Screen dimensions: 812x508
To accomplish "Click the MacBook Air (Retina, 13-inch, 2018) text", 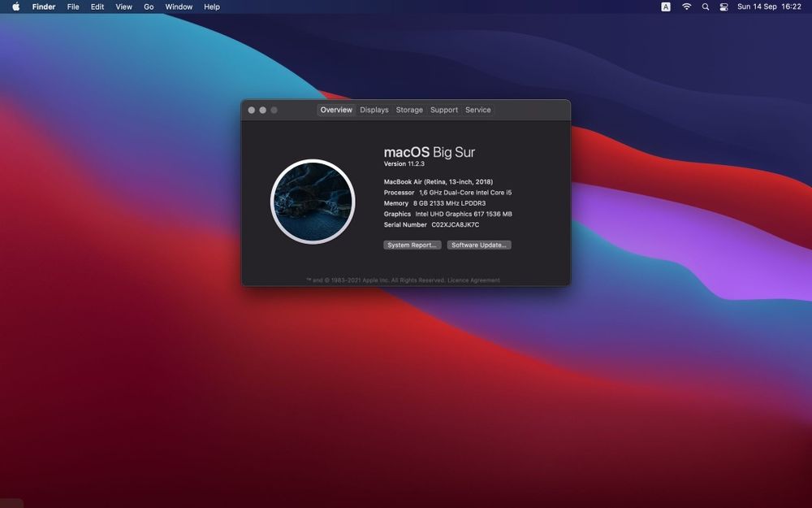I will [x=438, y=182].
